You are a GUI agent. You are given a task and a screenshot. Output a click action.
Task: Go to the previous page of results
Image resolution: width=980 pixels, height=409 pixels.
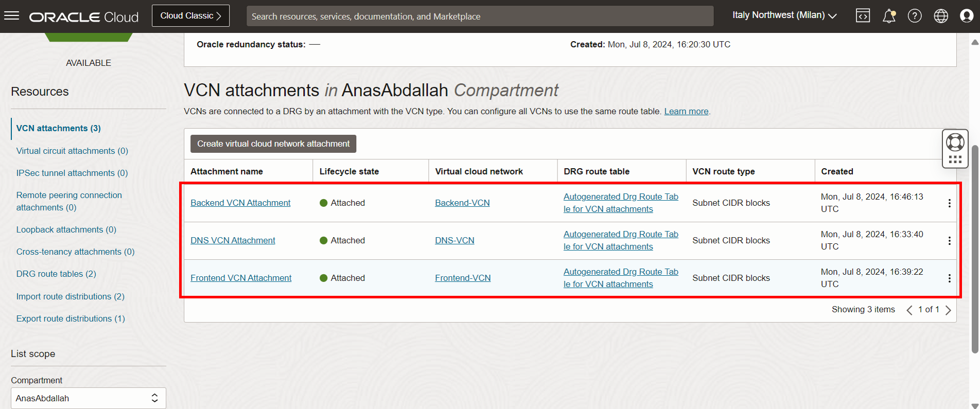(909, 310)
